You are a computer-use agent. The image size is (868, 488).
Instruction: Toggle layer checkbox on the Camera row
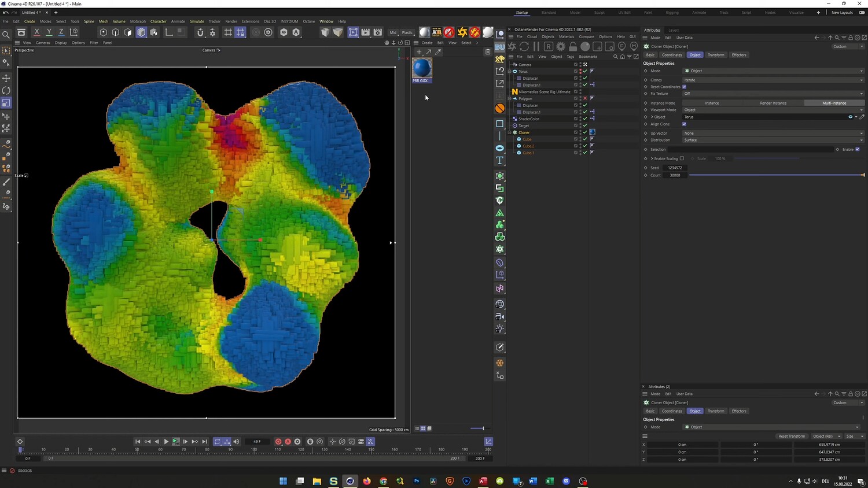click(576, 65)
